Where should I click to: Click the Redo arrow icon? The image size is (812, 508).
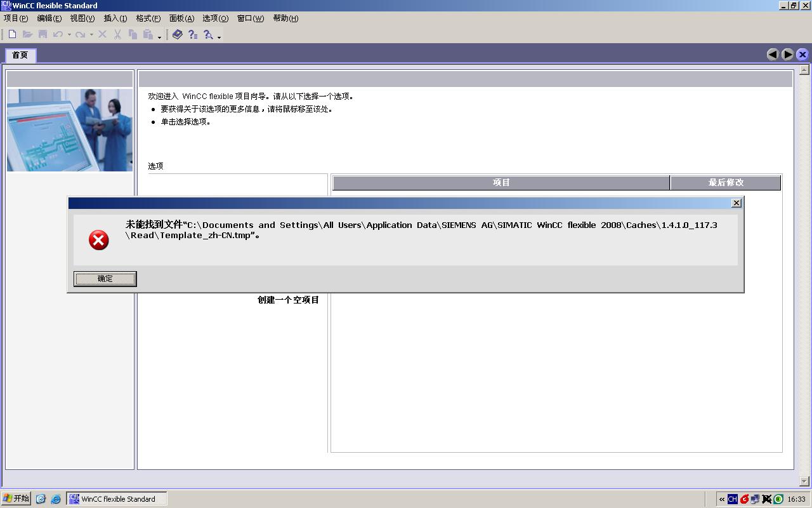(80, 34)
